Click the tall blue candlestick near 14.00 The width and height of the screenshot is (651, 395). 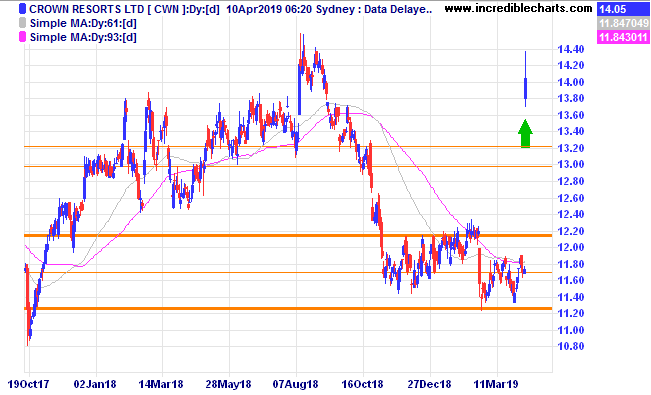pos(526,79)
